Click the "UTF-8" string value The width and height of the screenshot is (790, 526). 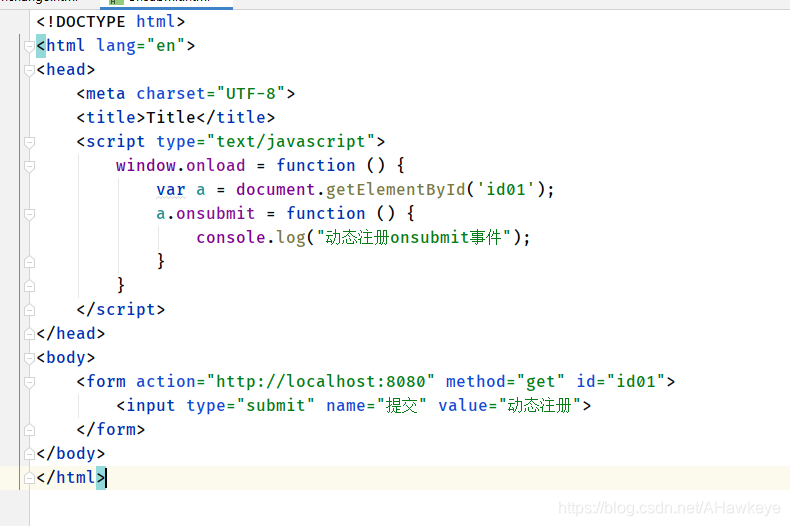(250, 94)
